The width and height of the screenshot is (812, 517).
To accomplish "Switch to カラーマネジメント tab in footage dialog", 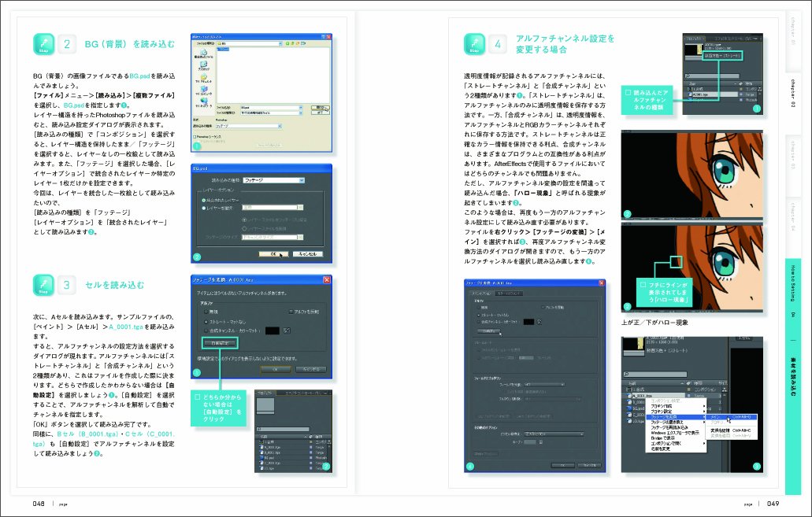I will click(509, 294).
